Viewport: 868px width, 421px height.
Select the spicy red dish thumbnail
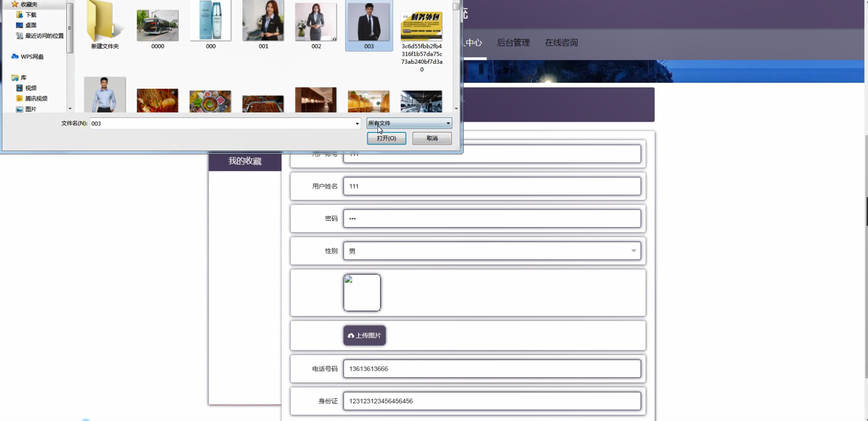pos(157,100)
